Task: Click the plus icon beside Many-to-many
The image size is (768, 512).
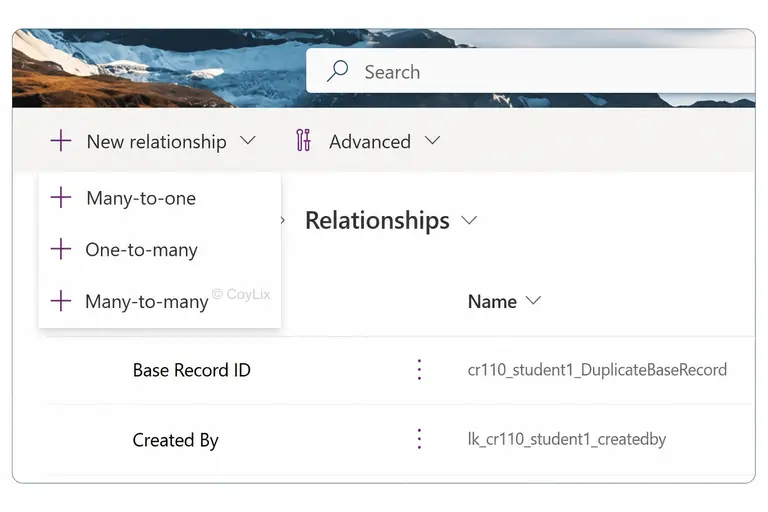Action: (61, 300)
